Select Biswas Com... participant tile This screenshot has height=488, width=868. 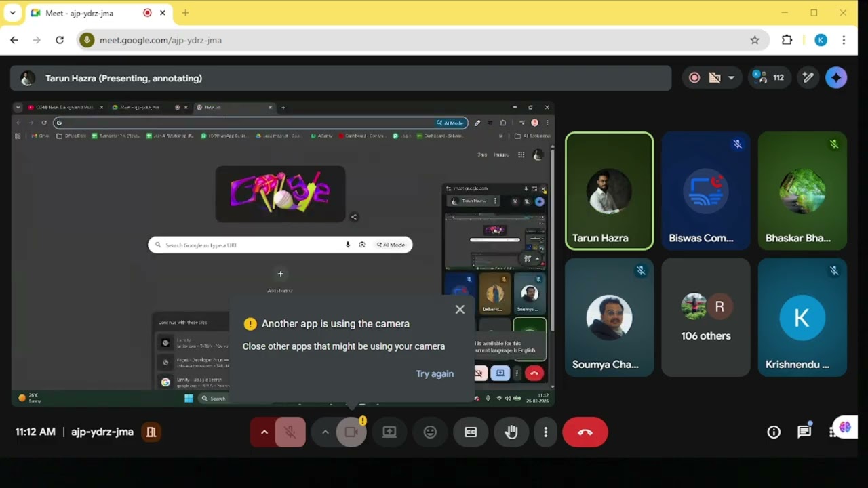[705, 191]
